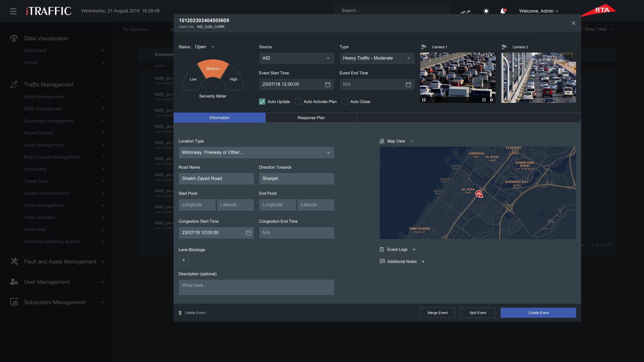644x362 pixels.
Task: Open the Event Start Time calendar icon
Action: pyautogui.click(x=328, y=84)
